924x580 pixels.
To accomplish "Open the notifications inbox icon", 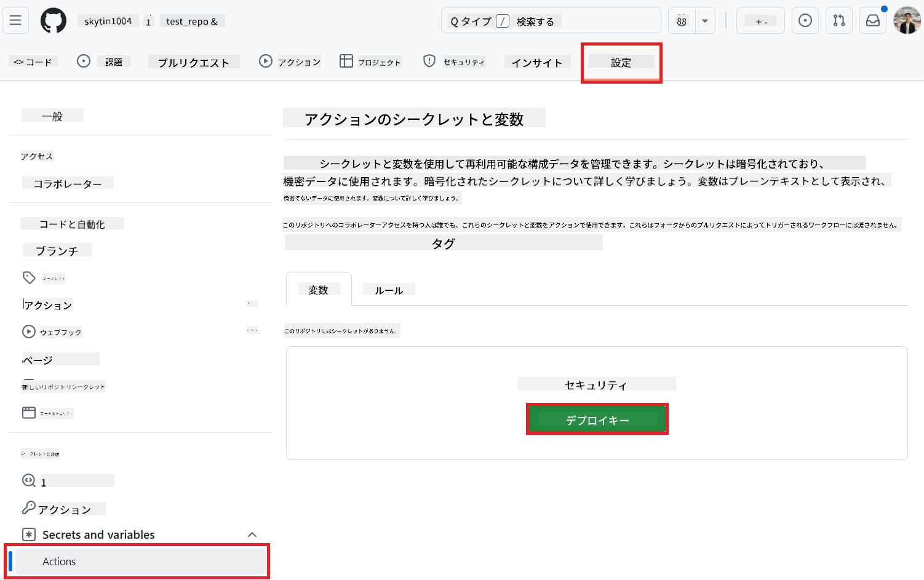I will (x=873, y=21).
